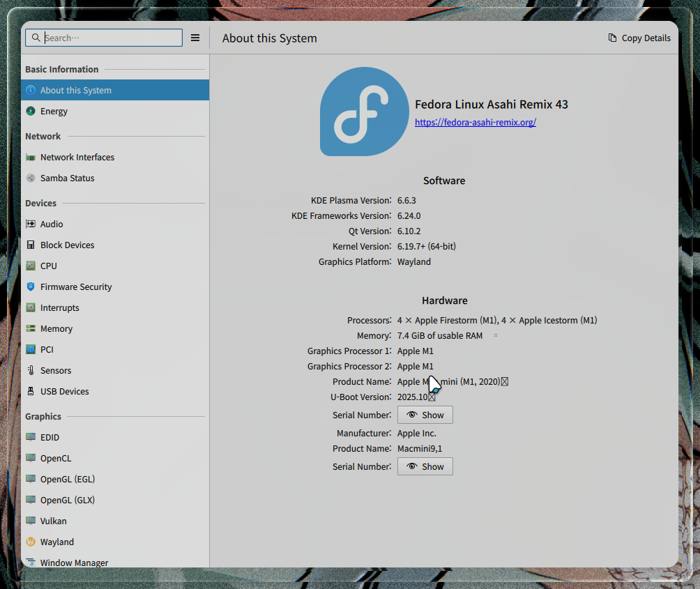Open the Firmware Security label

coord(76,287)
